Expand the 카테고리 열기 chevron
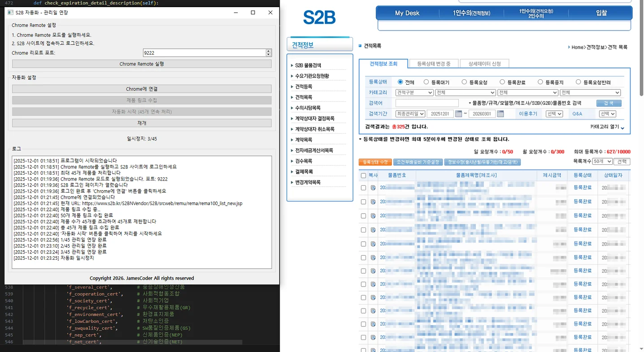 (x=622, y=128)
